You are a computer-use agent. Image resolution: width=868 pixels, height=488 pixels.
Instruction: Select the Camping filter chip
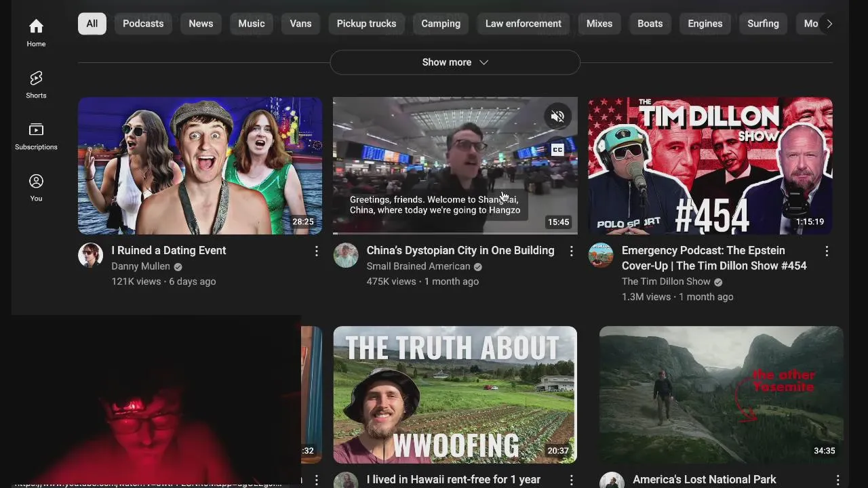click(441, 24)
